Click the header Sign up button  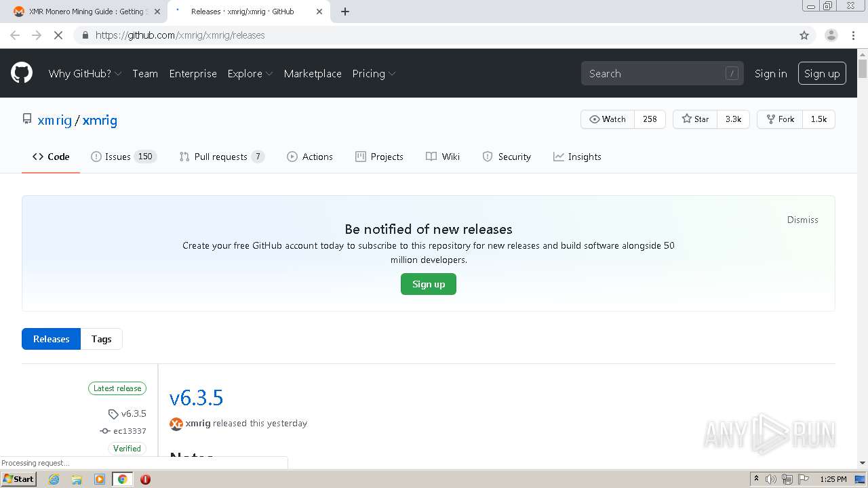coord(822,73)
